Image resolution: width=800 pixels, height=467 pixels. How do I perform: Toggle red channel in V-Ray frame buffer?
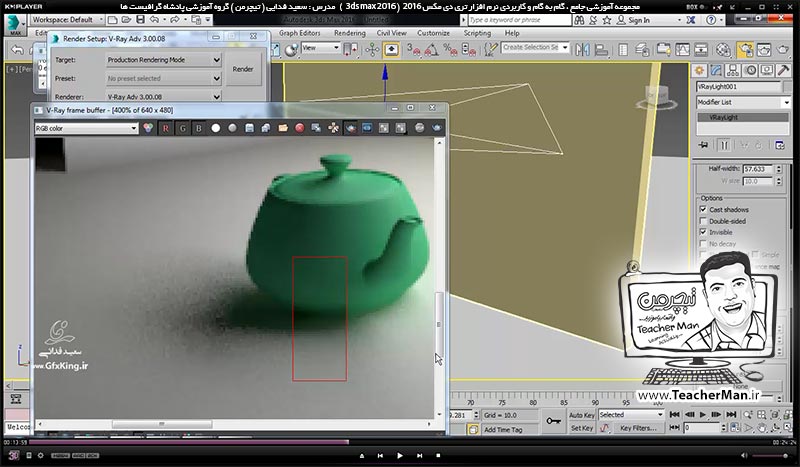(x=165, y=128)
